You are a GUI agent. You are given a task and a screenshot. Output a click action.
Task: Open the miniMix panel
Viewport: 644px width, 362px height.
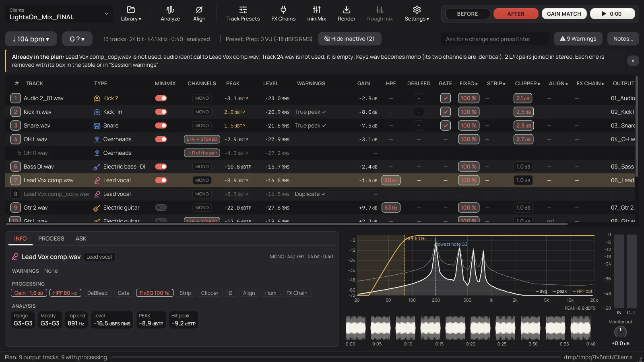pos(317,14)
